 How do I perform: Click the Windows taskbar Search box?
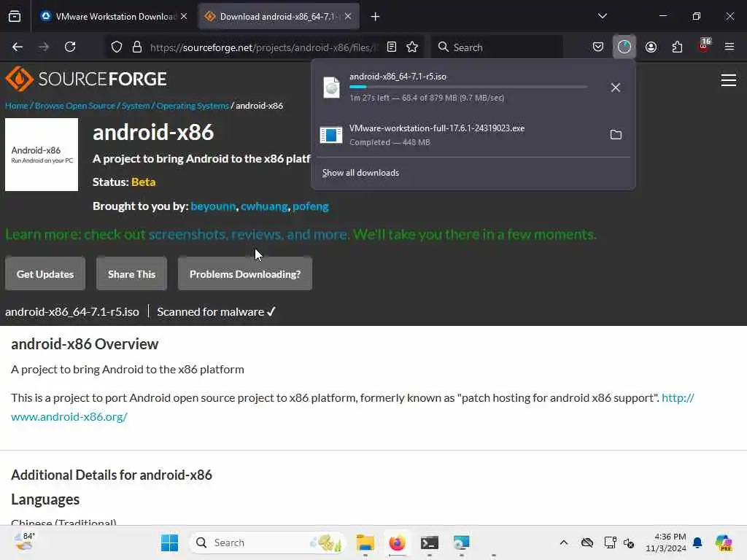coord(267,542)
